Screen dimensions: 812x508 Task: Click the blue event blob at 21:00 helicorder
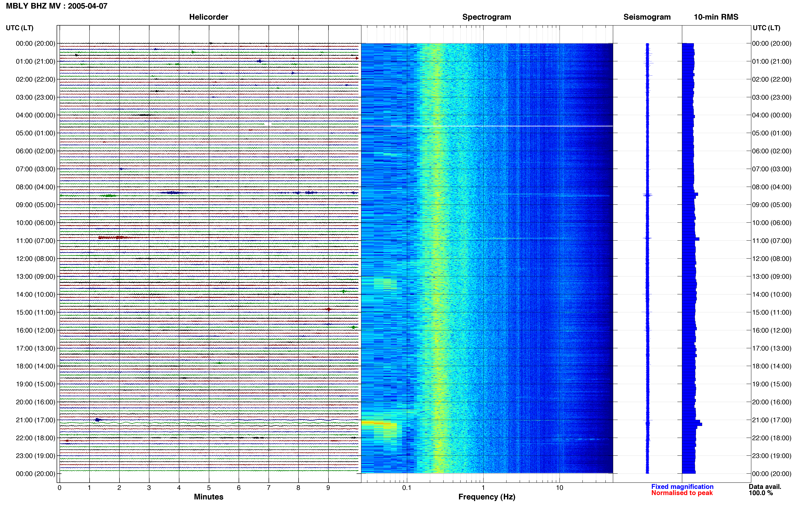(98, 420)
